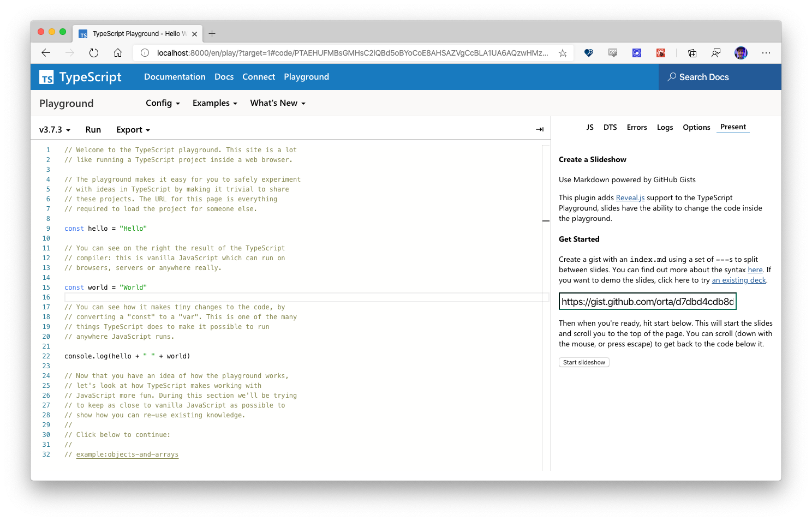Switch to the Logs tab
The image size is (812, 521).
pos(665,127)
